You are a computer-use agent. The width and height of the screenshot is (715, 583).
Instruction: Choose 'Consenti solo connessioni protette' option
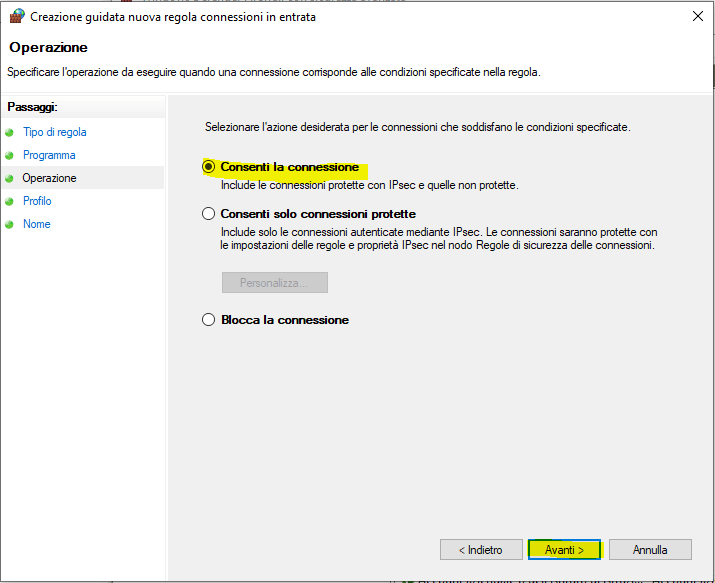coord(209,214)
